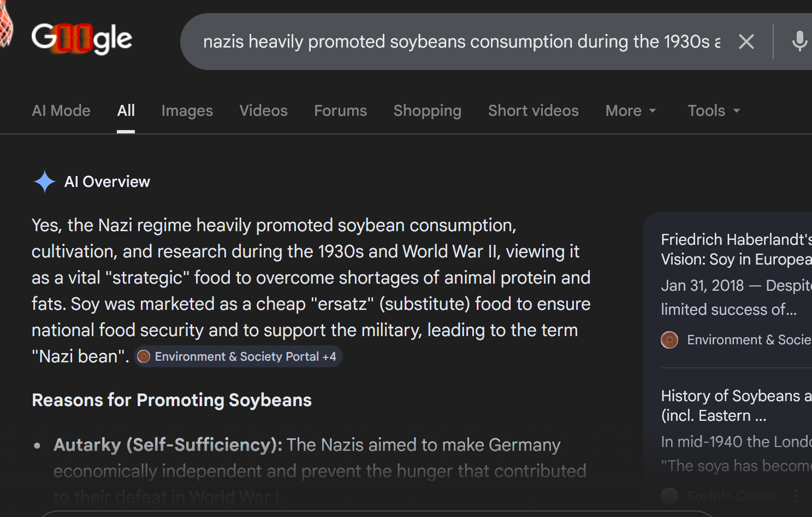Select the Images tab
This screenshot has width=812, height=517.
point(187,111)
